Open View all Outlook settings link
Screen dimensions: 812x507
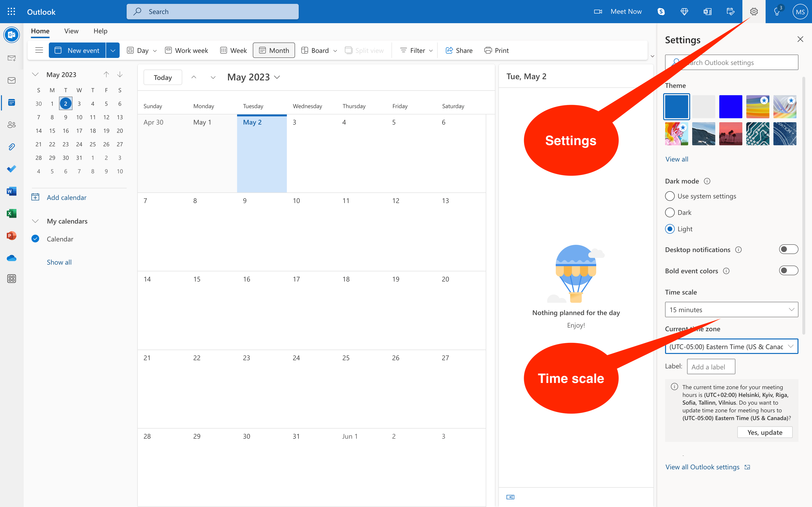click(x=703, y=467)
